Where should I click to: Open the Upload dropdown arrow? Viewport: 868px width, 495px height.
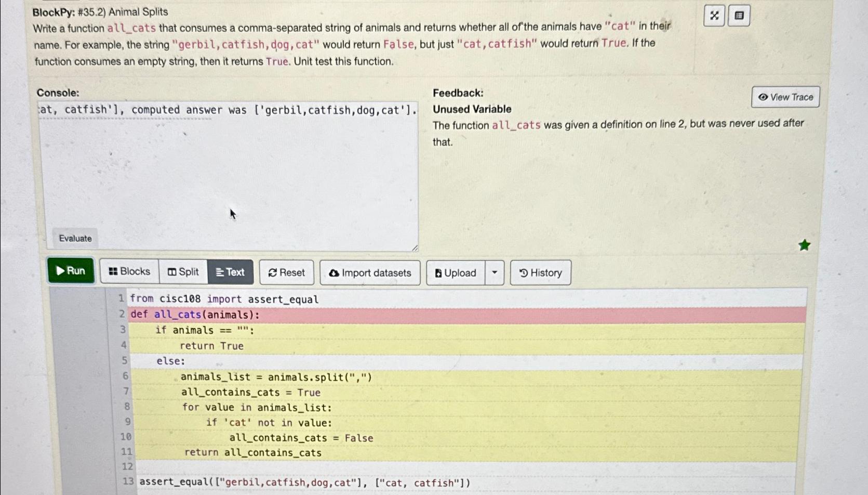pyautogui.click(x=494, y=272)
